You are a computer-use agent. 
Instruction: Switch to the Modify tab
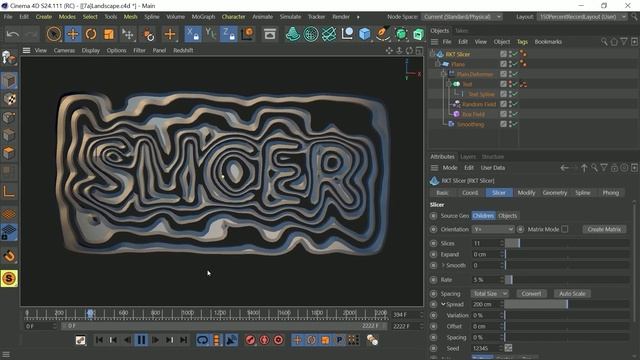(x=526, y=193)
